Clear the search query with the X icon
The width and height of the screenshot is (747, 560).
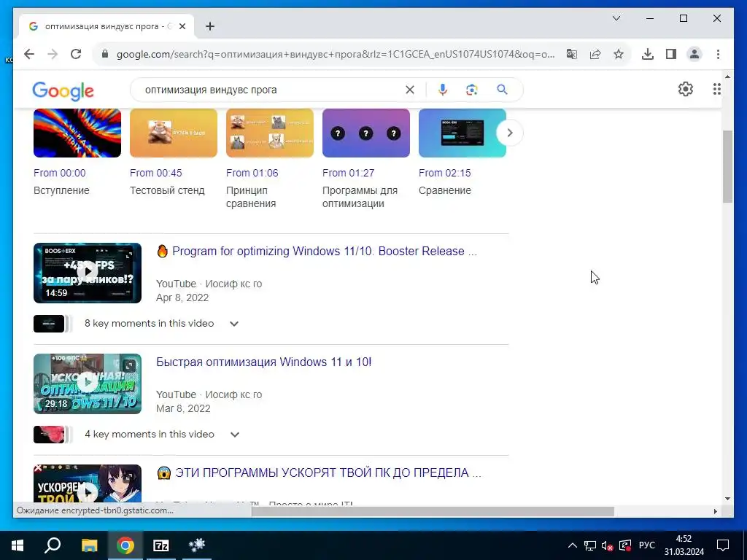(x=410, y=90)
